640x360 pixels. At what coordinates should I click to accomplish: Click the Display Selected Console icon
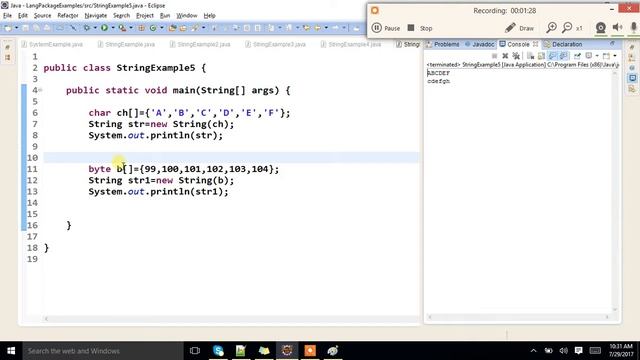tap(589, 56)
